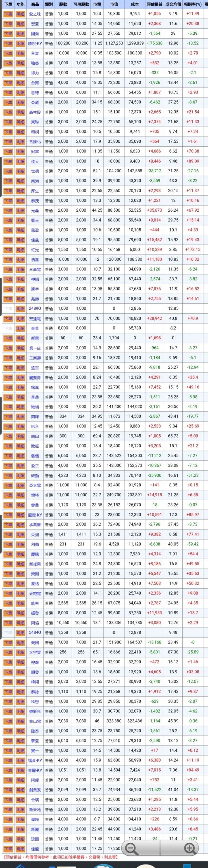Select the -51.23 return rate cell

pyautogui.click(x=193, y=475)
